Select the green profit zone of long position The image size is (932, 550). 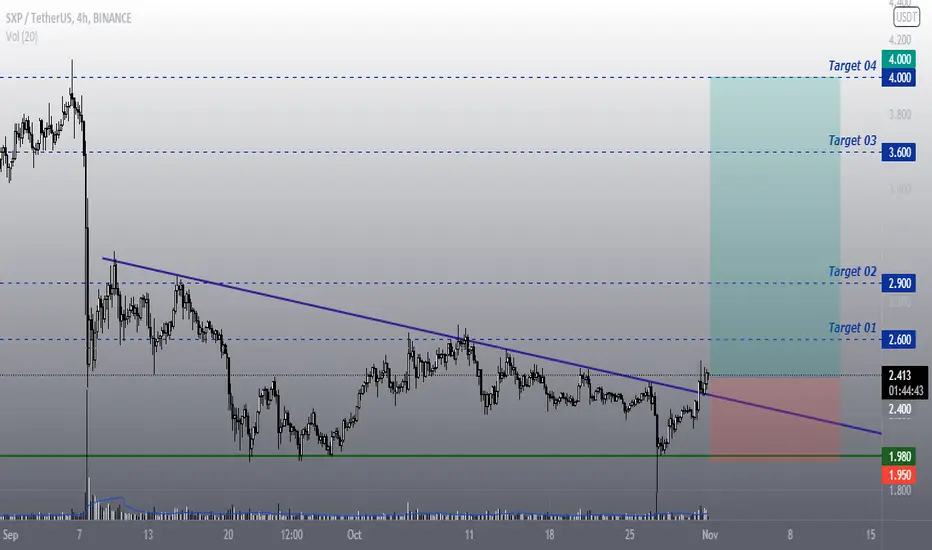click(775, 226)
